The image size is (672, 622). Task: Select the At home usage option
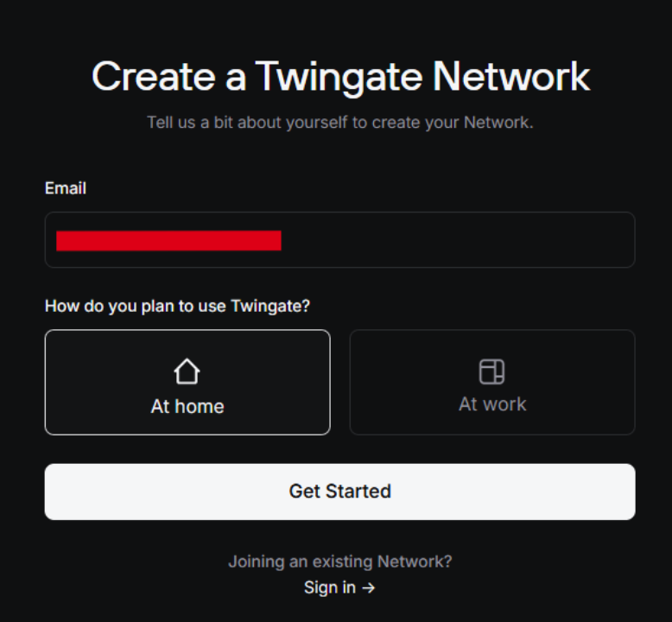click(x=187, y=382)
